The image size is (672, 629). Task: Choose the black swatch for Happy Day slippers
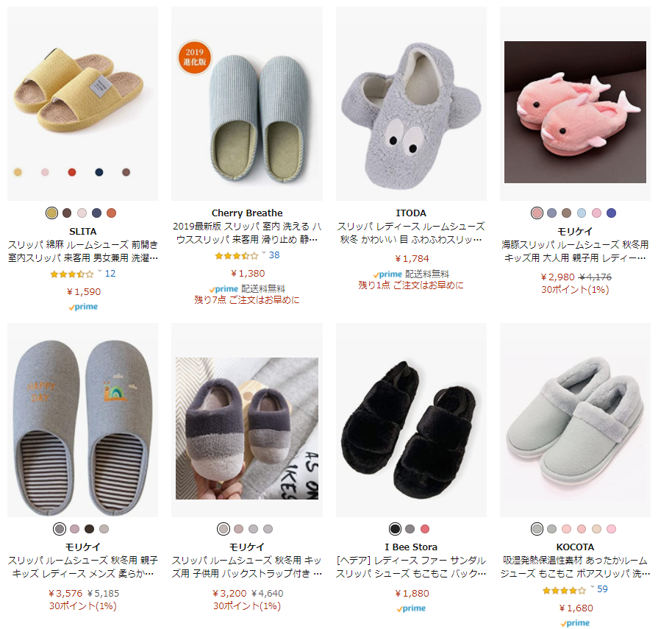[x=89, y=529]
